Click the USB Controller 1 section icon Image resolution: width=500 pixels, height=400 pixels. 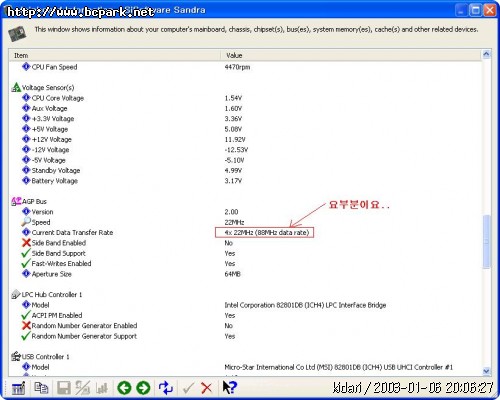(x=16, y=356)
